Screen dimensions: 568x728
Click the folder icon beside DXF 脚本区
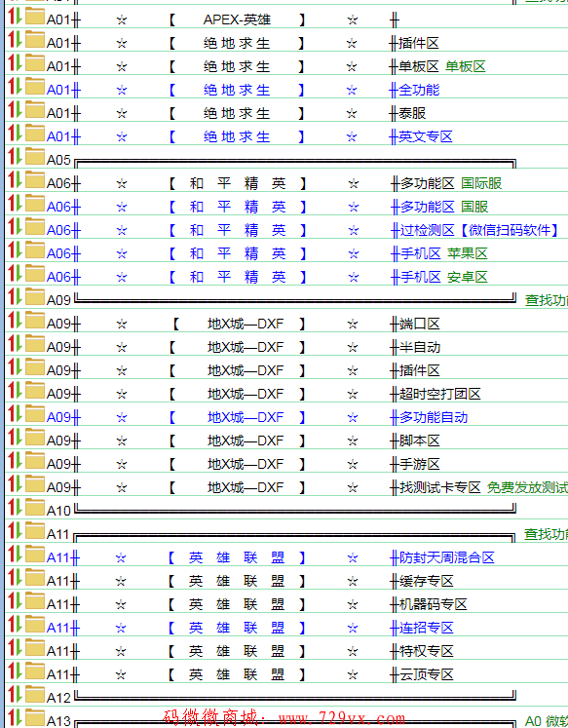pyautogui.click(x=34, y=437)
